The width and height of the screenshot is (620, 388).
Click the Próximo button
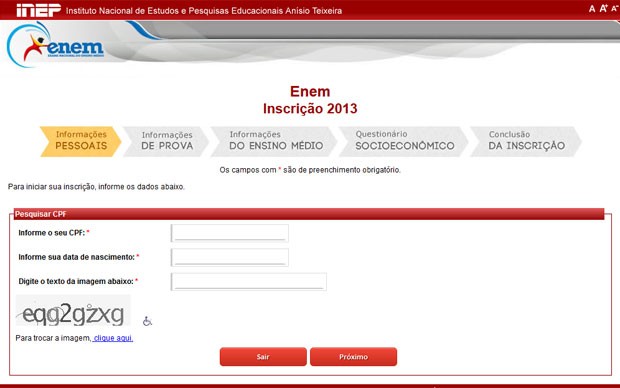point(353,357)
